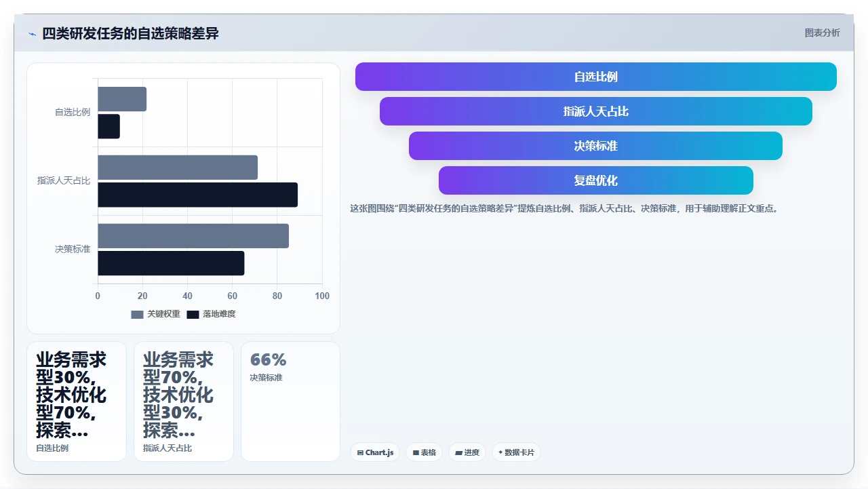Screen dimensions: 868x489
Task: Open the 自选比例 data card
Action: coord(77,402)
